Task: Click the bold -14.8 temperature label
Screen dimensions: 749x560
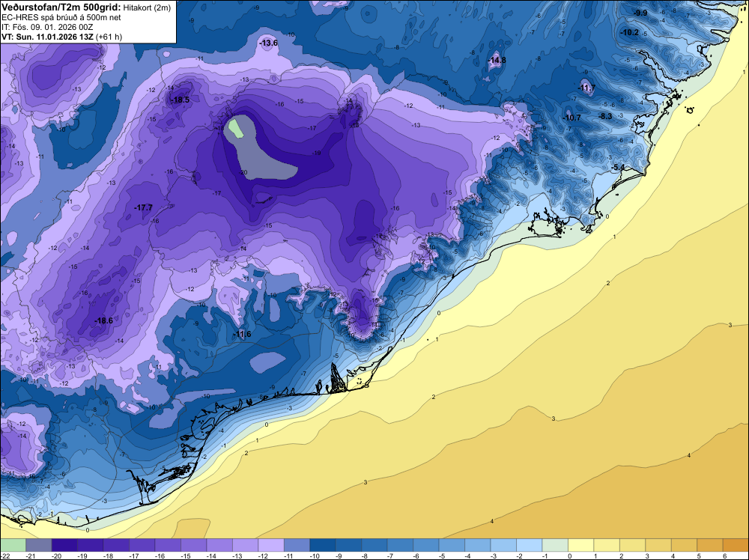Action: [x=497, y=60]
